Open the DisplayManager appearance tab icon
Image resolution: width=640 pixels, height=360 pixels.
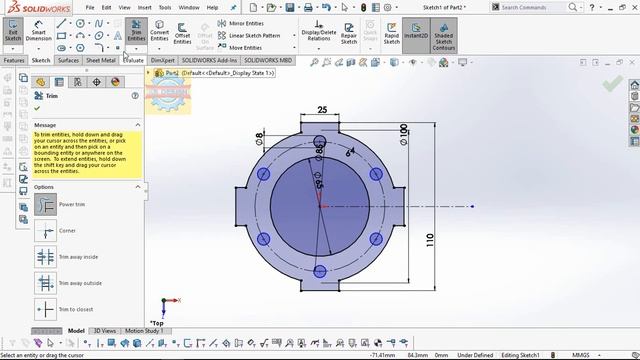click(115, 82)
